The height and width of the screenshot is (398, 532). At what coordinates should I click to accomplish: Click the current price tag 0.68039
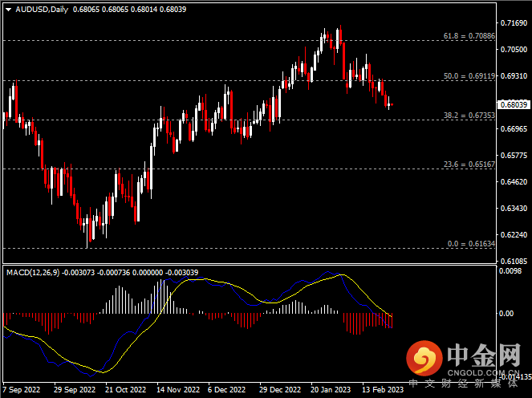513,104
